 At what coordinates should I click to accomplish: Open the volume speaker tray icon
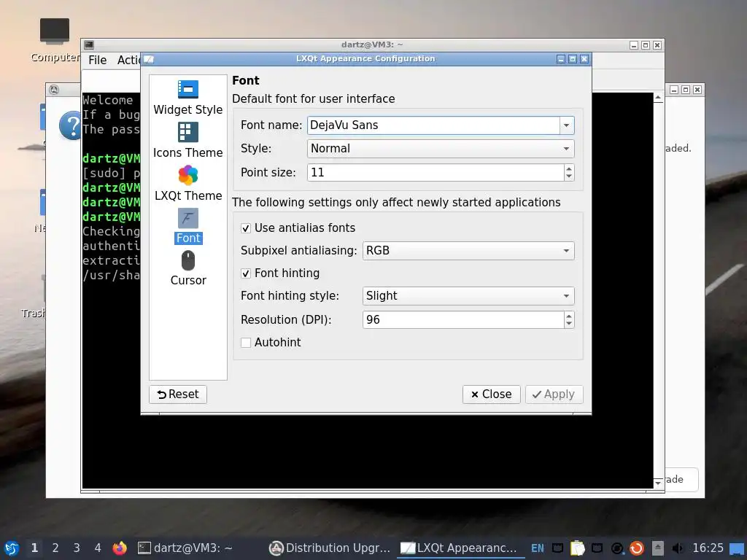pyautogui.click(x=677, y=548)
